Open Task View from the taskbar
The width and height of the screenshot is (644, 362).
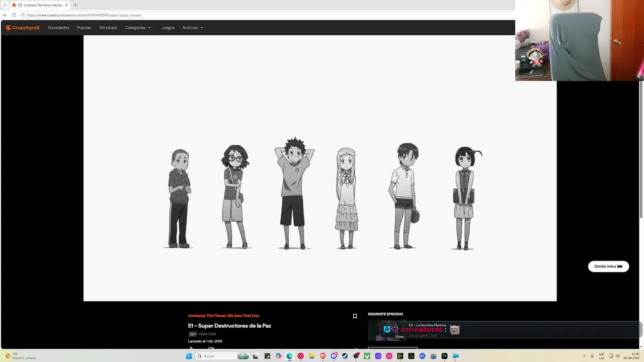(x=256, y=356)
